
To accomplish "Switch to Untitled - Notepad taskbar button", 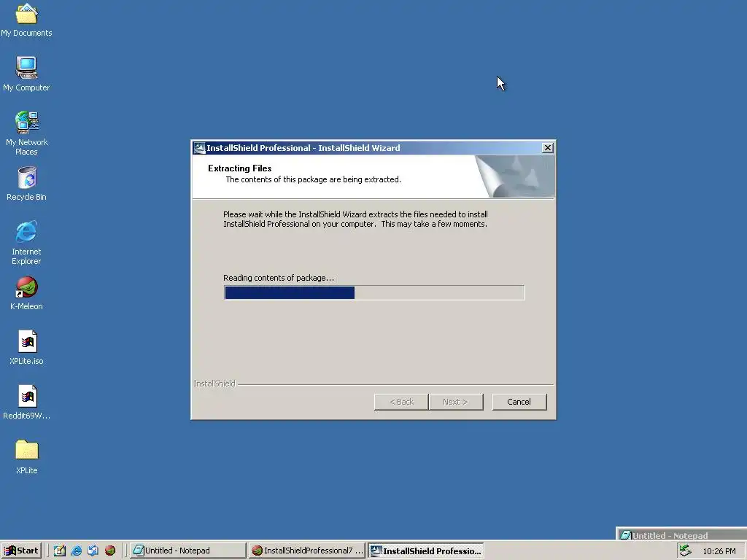I will pos(187,551).
